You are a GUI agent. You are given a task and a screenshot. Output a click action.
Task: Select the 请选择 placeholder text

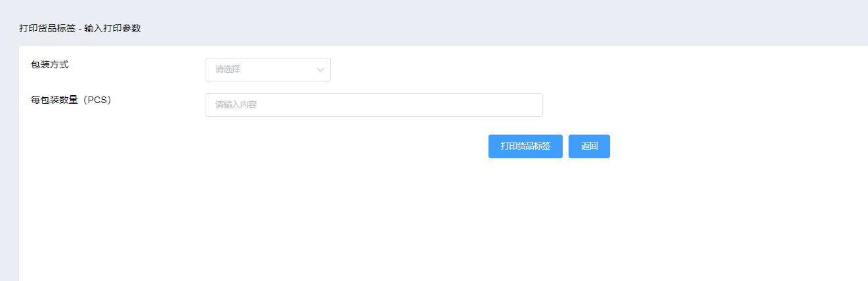point(228,69)
